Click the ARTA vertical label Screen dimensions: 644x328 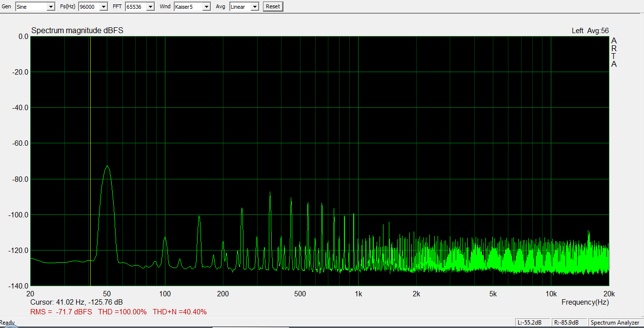[x=614, y=52]
